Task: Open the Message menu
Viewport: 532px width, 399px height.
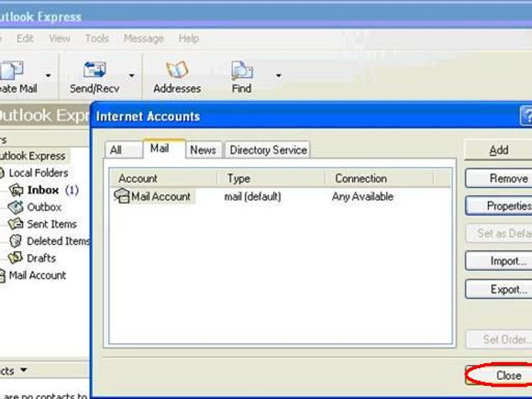Action: click(143, 39)
